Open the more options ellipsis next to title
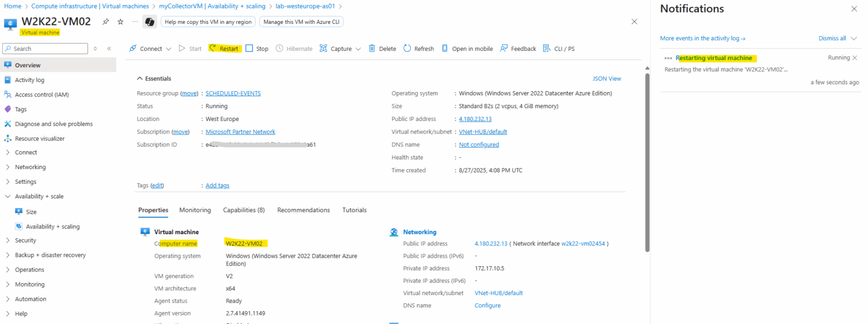The image size is (868, 324). (134, 21)
